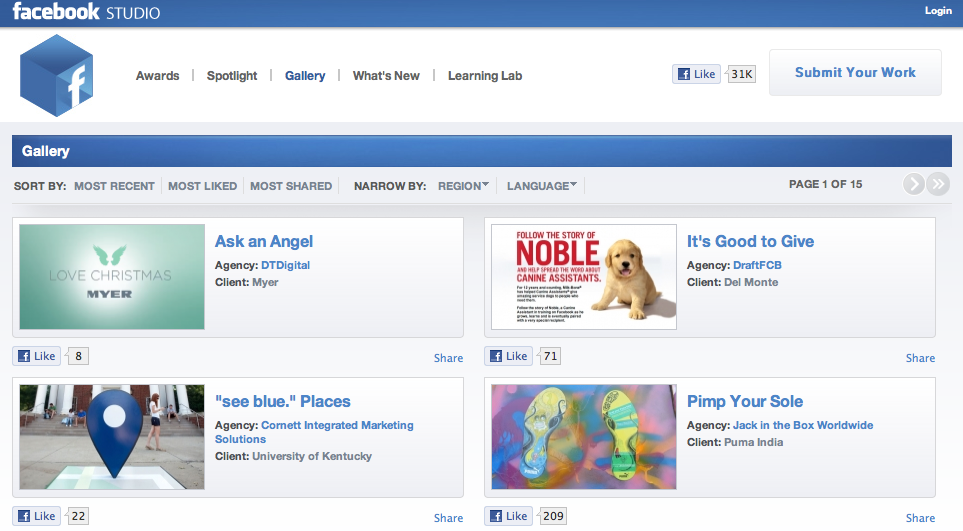This screenshot has height=531, width=963.
Task: Click the Client: Del Monte text
Action: (732, 282)
